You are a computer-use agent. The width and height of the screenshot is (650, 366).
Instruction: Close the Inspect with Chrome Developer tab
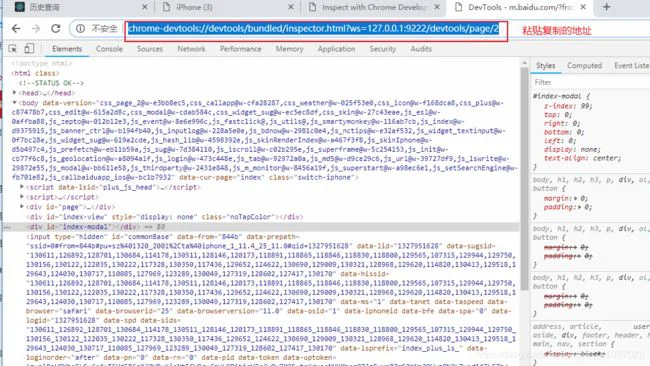click(437, 7)
